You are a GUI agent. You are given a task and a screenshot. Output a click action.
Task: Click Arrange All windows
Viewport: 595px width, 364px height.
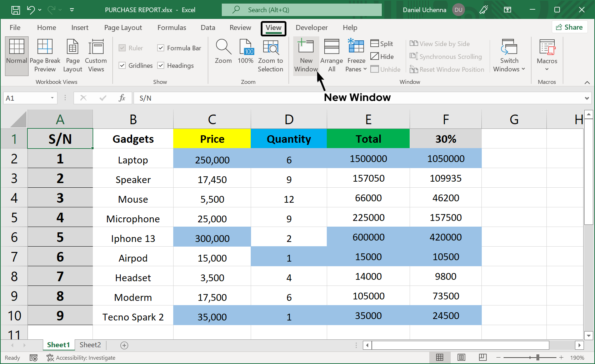(331, 55)
